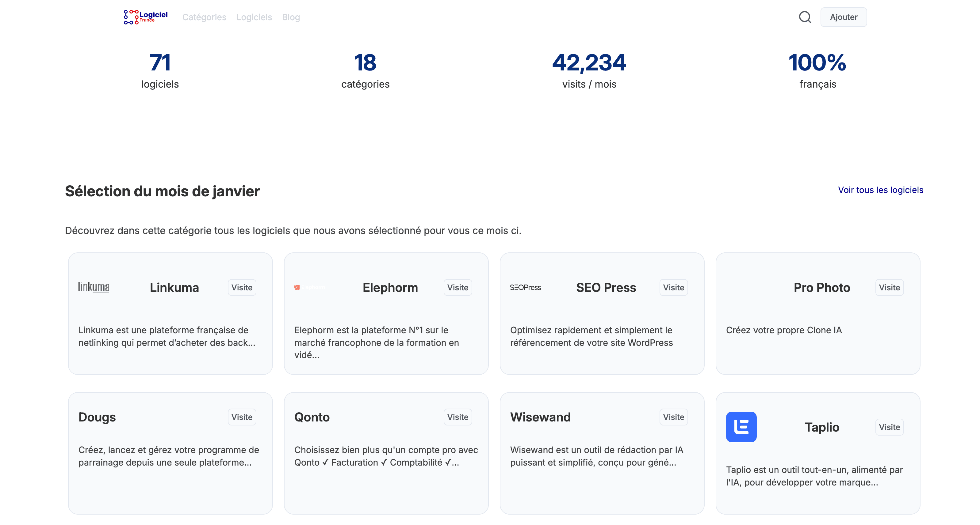Click Visite button for Elephorm
Screen dimensions: 980x525
pos(457,287)
